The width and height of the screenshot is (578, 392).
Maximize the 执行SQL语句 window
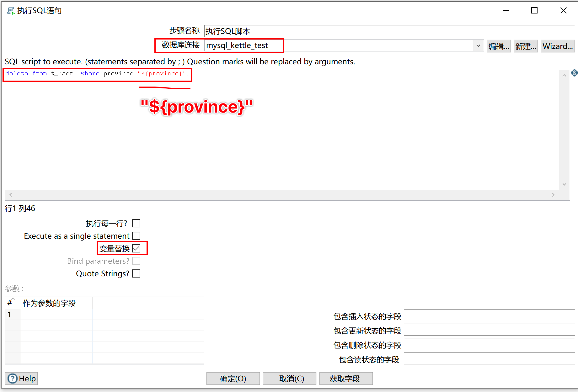pyautogui.click(x=534, y=11)
